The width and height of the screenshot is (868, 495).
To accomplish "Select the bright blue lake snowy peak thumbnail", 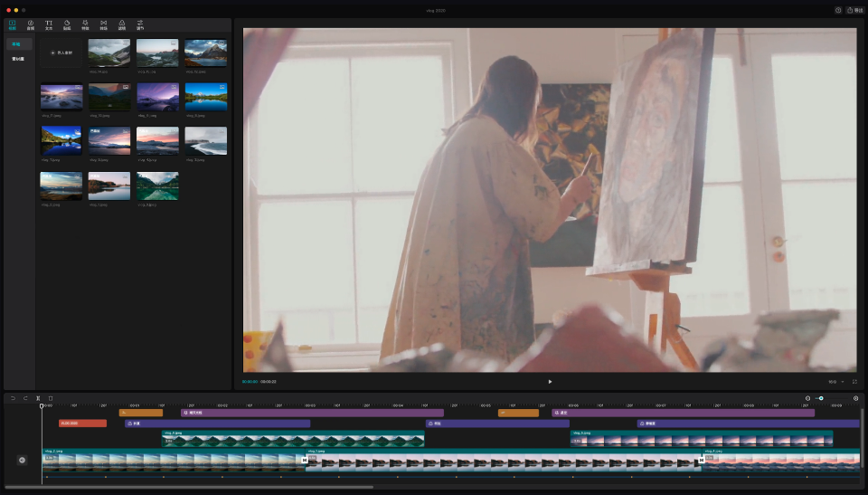I will tap(206, 97).
